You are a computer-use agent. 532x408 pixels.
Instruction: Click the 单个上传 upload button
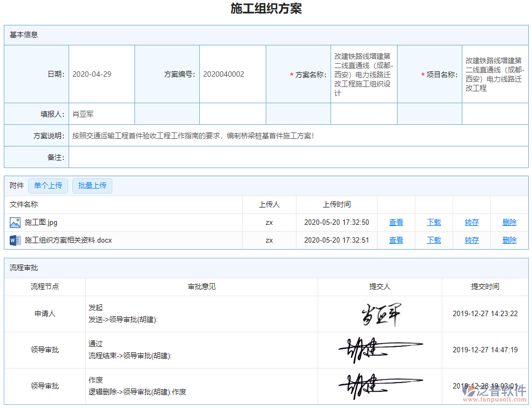click(x=48, y=185)
